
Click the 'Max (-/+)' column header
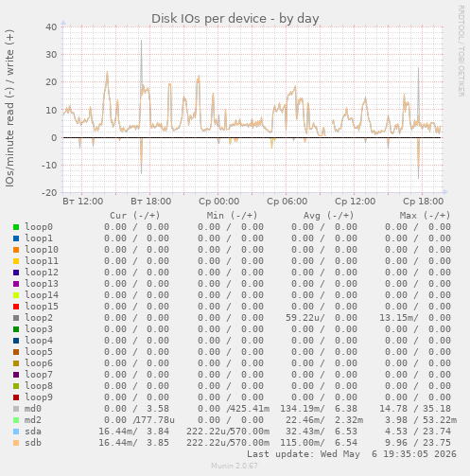426,216
